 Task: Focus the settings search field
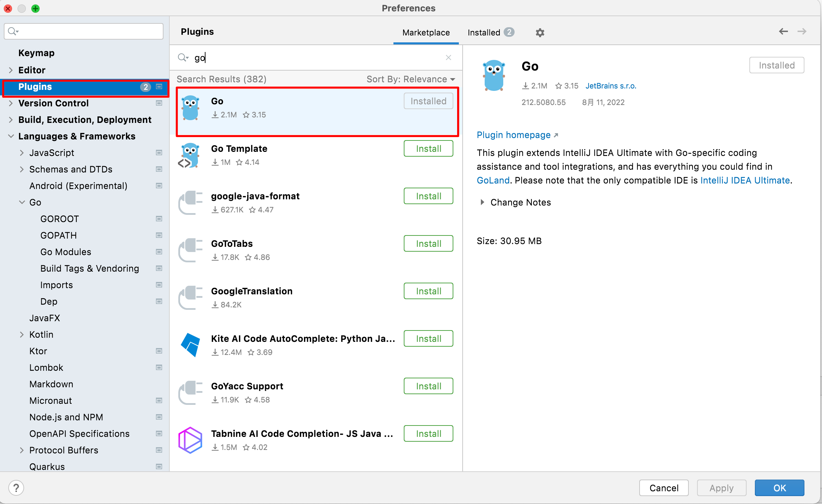tap(84, 31)
